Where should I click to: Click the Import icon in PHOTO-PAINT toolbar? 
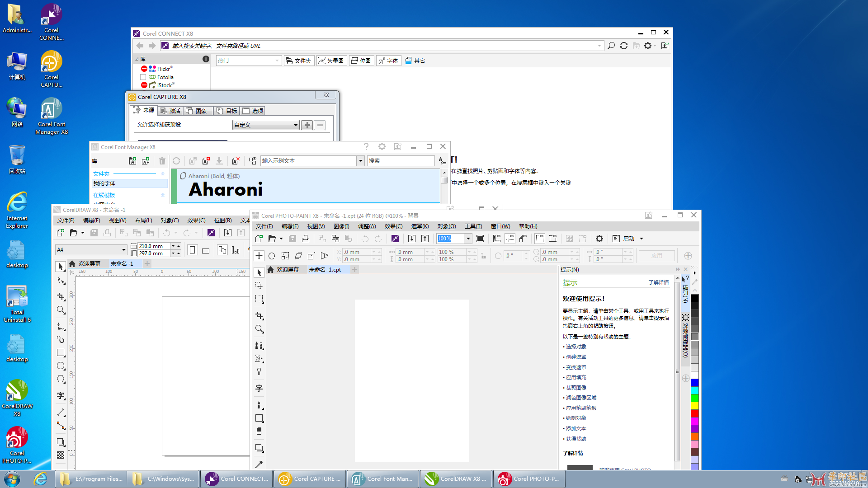point(411,239)
